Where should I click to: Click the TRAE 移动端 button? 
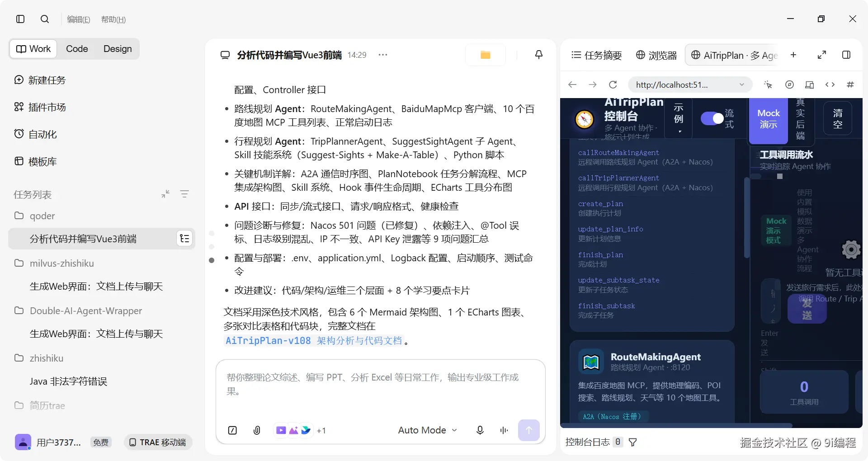pos(158,442)
